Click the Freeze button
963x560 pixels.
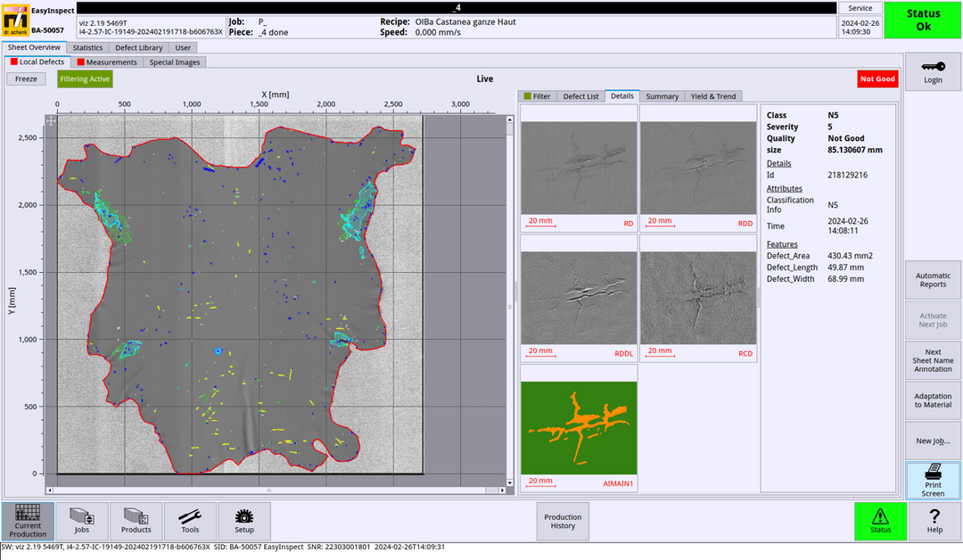click(26, 78)
